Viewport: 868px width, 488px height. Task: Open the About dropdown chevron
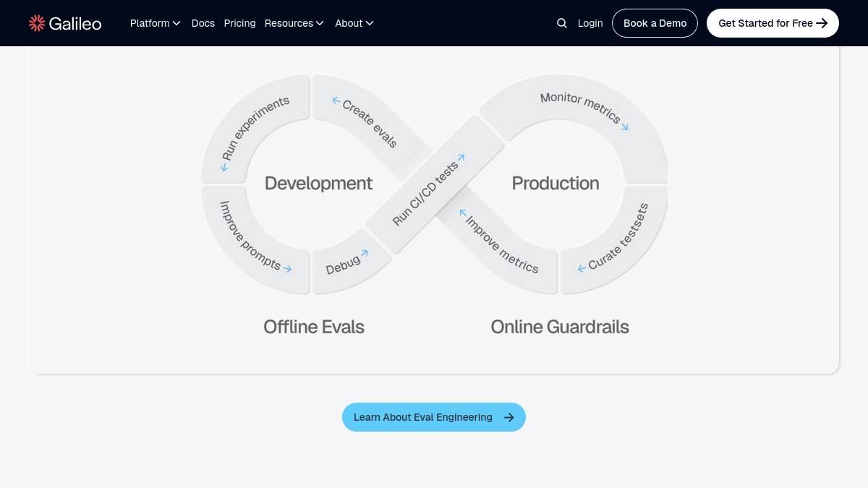(x=370, y=23)
